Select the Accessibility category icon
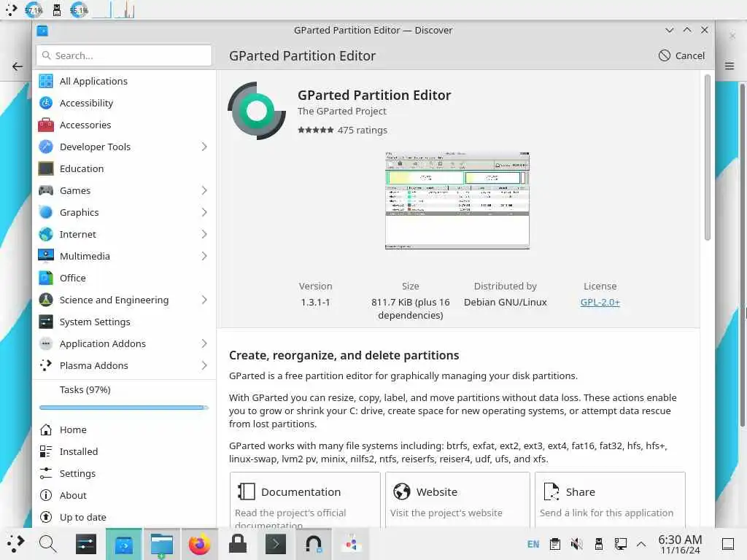 click(46, 103)
